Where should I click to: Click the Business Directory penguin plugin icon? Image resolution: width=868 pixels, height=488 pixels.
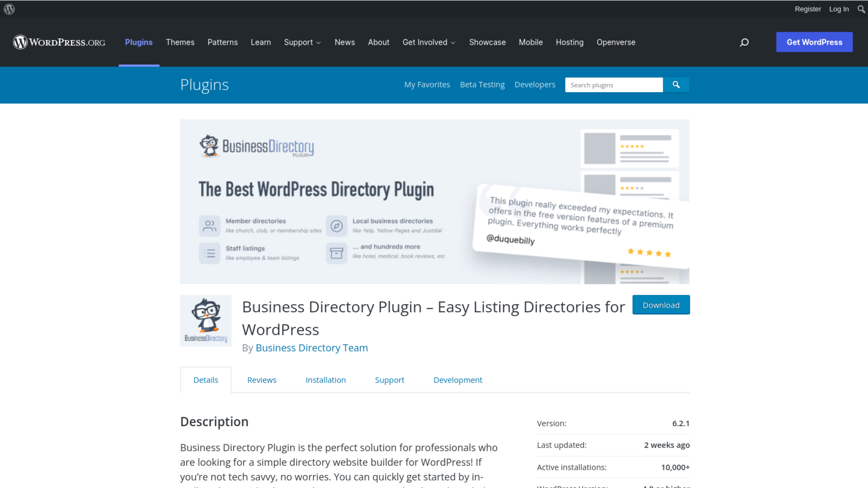point(206,320)
